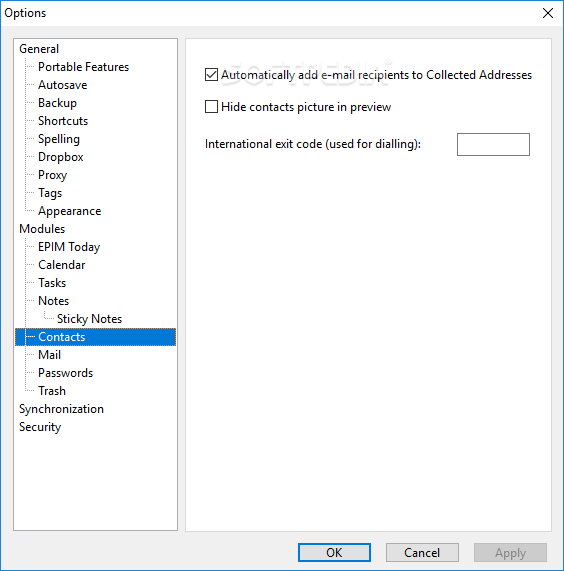The height and width of the screenshot is (571, 564).
Task: Open Appearance settings
Action: 70,211
